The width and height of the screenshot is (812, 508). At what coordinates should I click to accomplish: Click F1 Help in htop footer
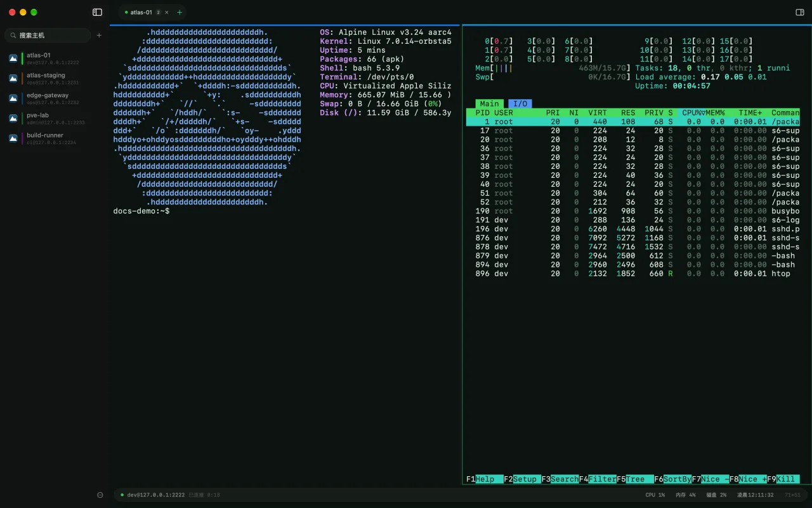point(485,479)
